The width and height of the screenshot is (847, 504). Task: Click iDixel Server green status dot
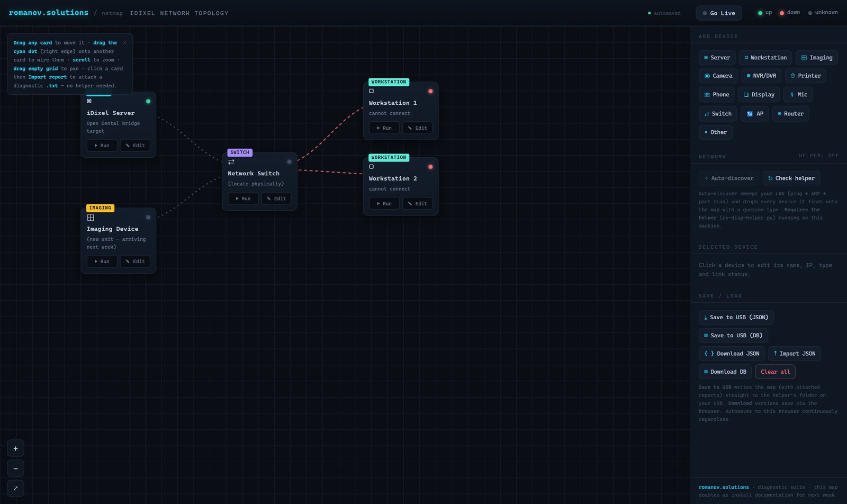pyautogui.click(x=148, y=101)
